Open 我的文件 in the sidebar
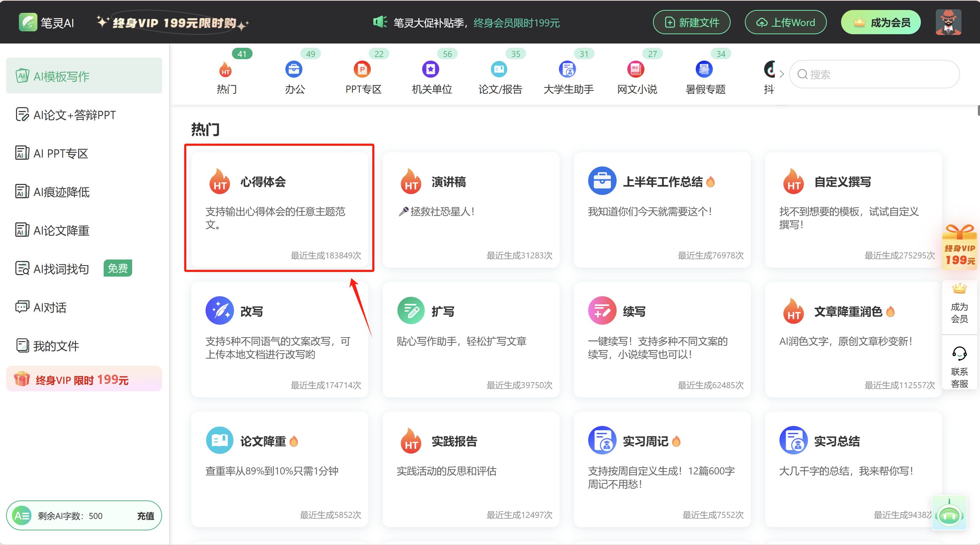Image resolution: width=980 pixels, height=545 pixels. (56, 346)
